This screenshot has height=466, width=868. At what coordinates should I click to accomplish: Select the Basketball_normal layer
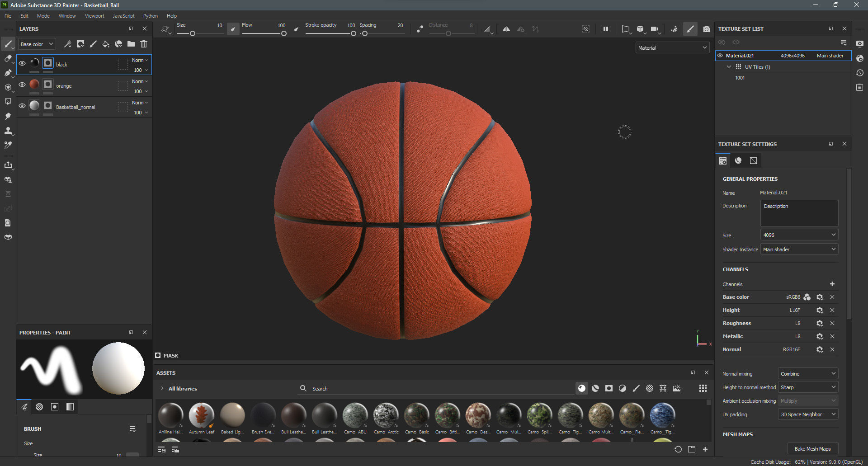coord(84,107)
